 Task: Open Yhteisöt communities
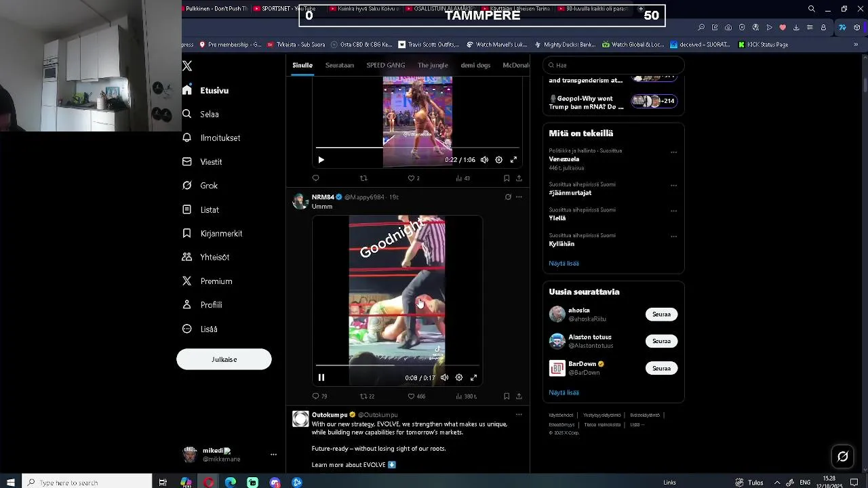[206, 257]
